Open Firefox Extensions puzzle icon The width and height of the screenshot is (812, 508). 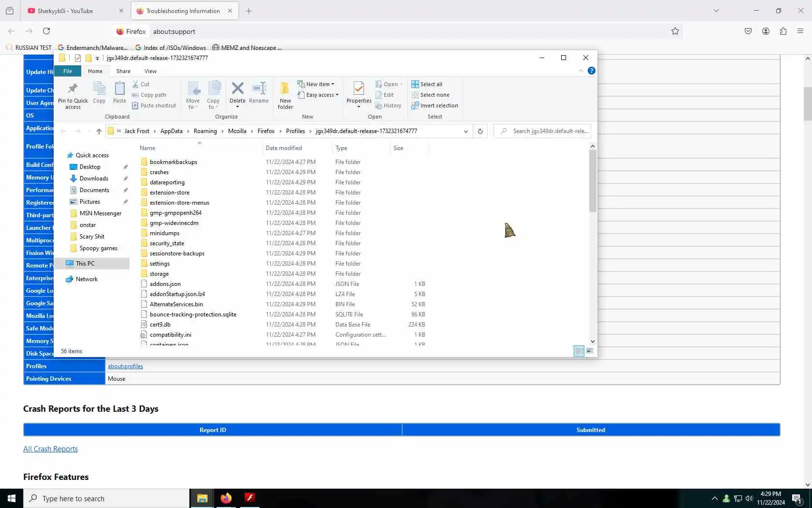click(783, 31)
